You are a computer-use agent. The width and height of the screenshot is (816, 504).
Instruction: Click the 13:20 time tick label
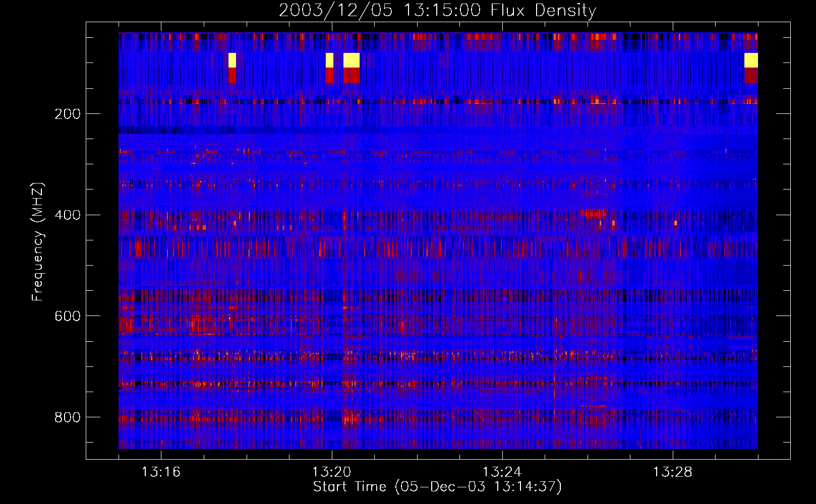331,472
